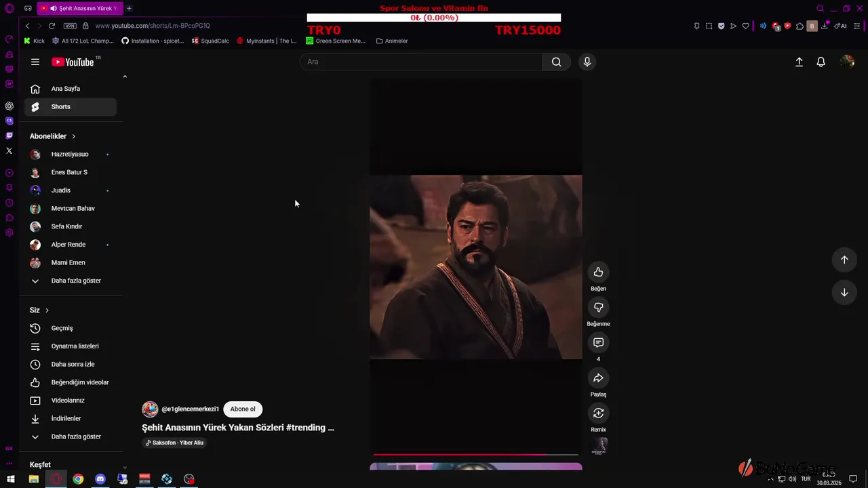Reload the page
868x488 pixels.
click(52, 26)
